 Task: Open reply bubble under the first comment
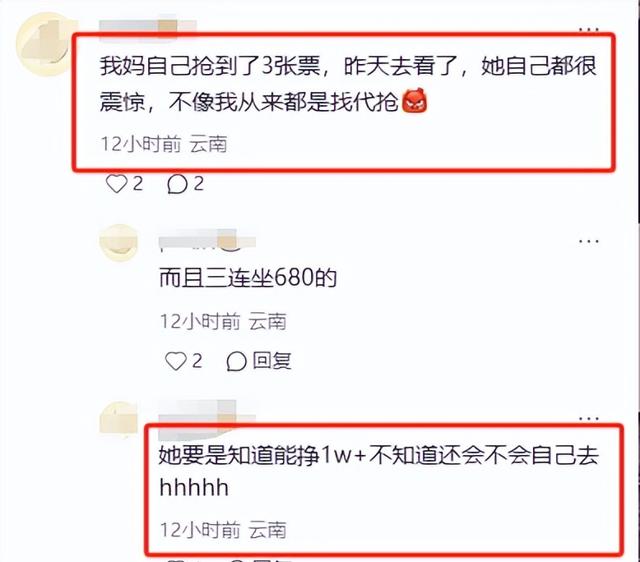coord(177,184)
